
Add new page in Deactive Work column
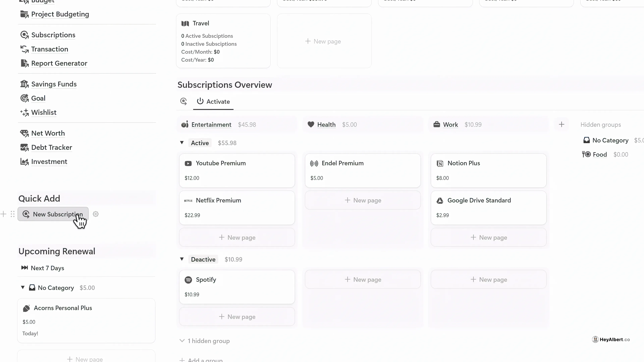click(x=489, y=279)
